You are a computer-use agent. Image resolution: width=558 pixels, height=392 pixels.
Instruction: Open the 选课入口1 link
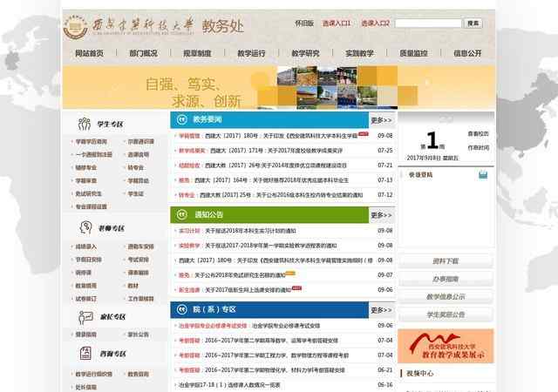(337, 24)
